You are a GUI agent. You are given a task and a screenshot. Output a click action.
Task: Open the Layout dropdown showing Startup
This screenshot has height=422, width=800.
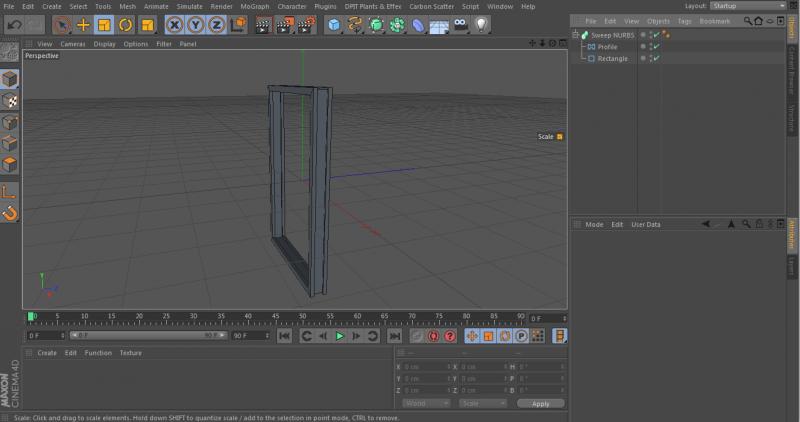[x=747, y=6]
